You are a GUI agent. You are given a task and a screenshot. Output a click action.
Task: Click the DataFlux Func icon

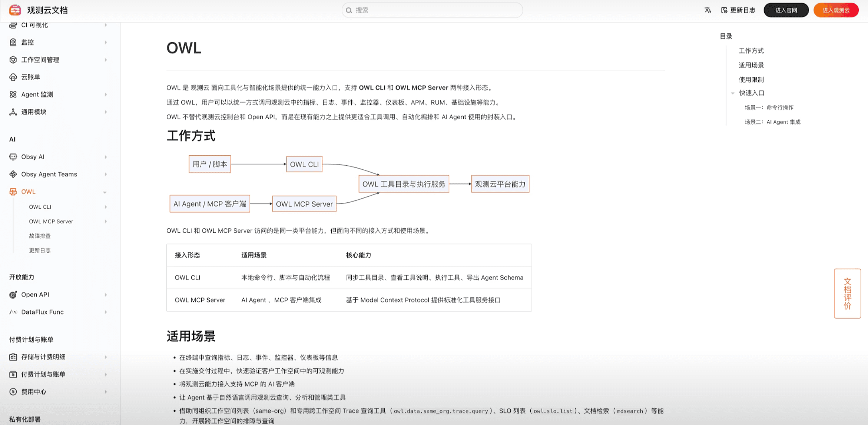[13, 312]
